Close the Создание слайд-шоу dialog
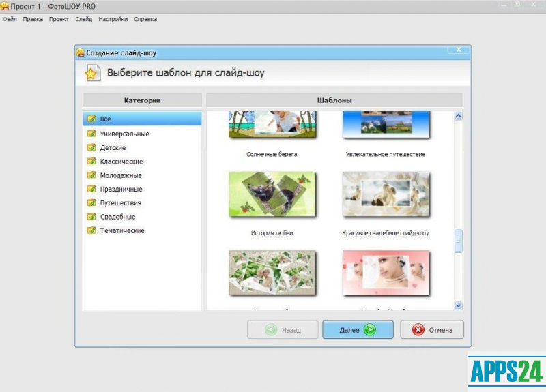The image size is (546, 392). point(458,50)
